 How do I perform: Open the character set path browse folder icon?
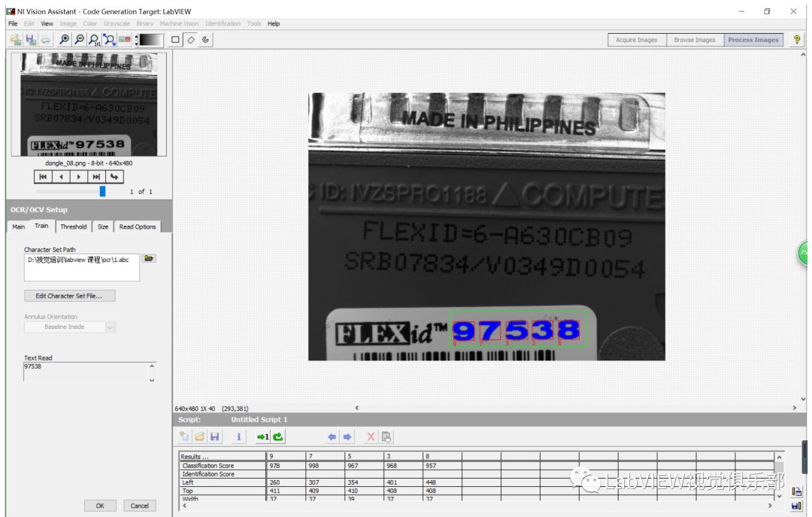coord(148,257)
